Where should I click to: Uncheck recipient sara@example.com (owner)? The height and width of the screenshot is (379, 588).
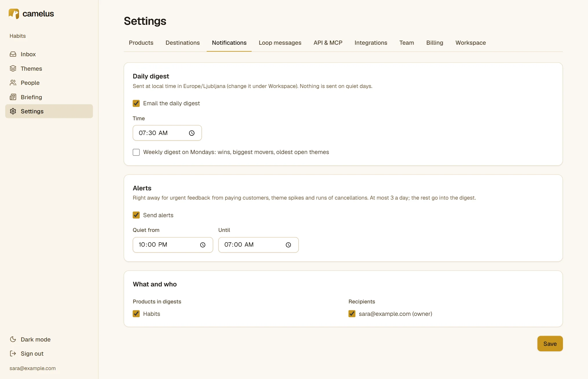click(x=352, y=314)
